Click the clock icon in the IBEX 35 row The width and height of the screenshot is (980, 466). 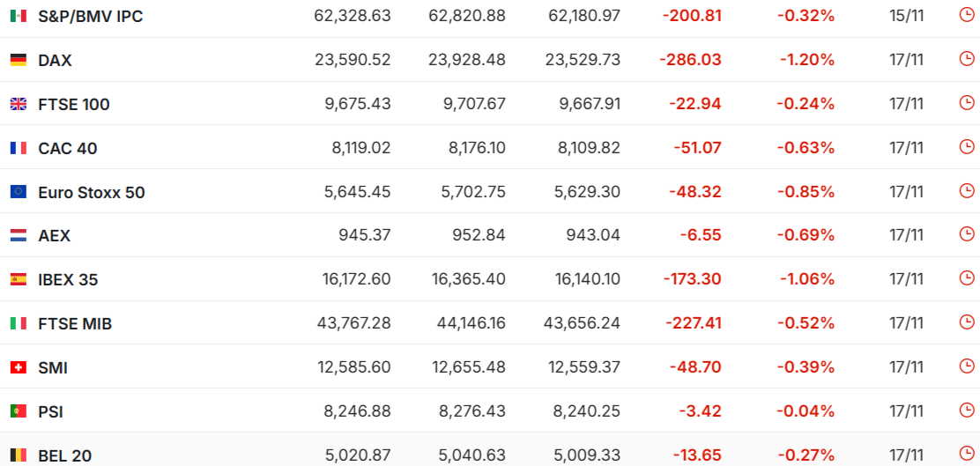click(x=966, y=279)
